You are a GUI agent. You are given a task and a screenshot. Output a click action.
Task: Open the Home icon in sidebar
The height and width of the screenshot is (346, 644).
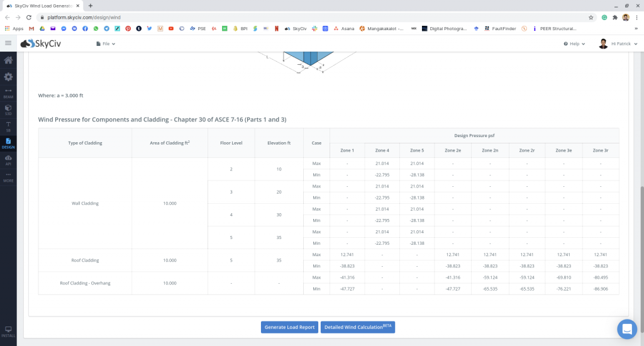(x=8, y=60)
